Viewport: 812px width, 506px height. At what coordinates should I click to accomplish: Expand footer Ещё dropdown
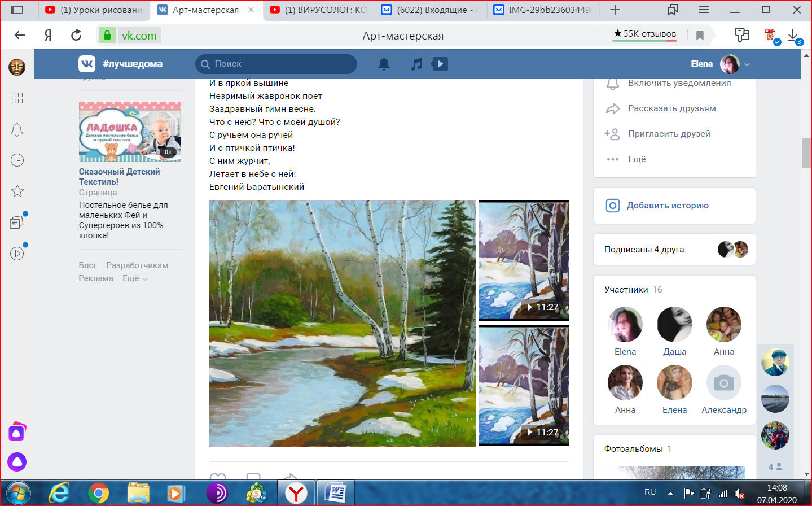[x=135, y=278]
